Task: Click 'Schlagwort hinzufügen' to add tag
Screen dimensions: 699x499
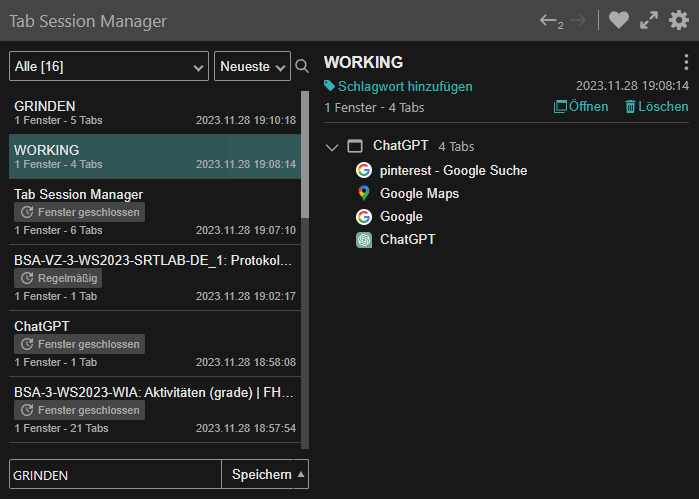Action: (398, 86)
